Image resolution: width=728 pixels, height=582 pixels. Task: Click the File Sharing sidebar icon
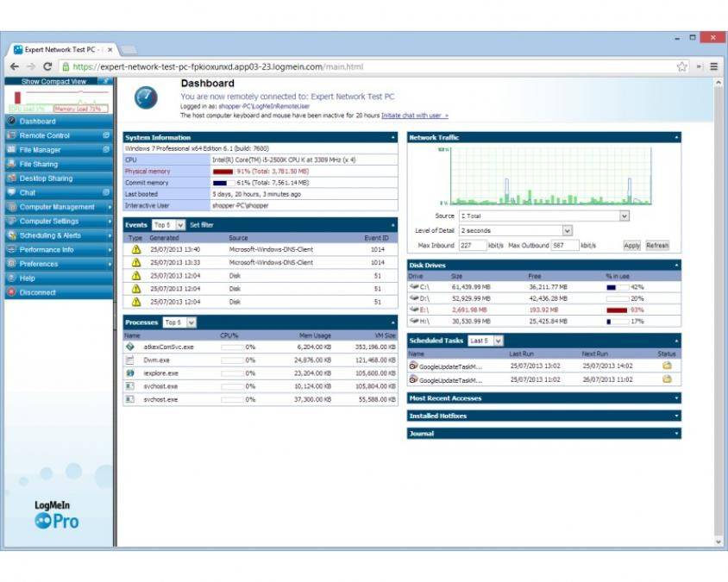click(x=11, y=165)
